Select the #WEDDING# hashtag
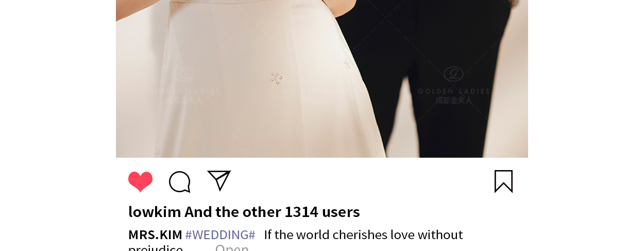644x251 pixels. coord(220,235)
